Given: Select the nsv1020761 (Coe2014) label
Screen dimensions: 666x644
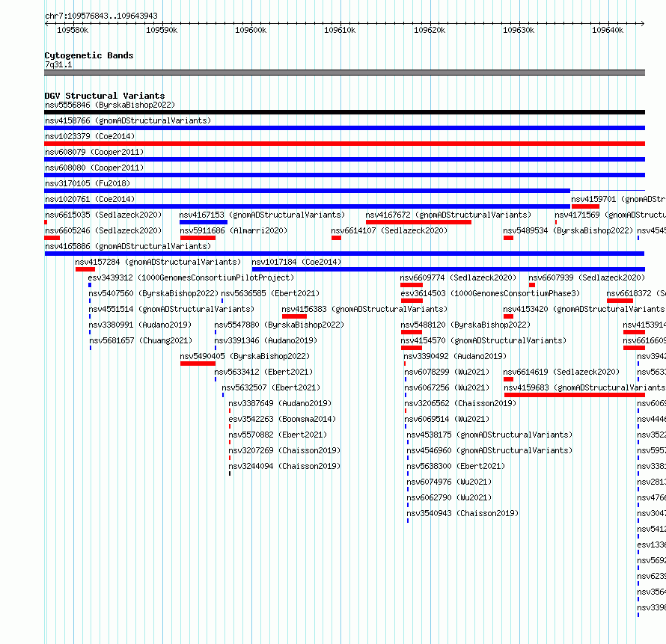Looking at the screenshot, I should coord(90,199).
